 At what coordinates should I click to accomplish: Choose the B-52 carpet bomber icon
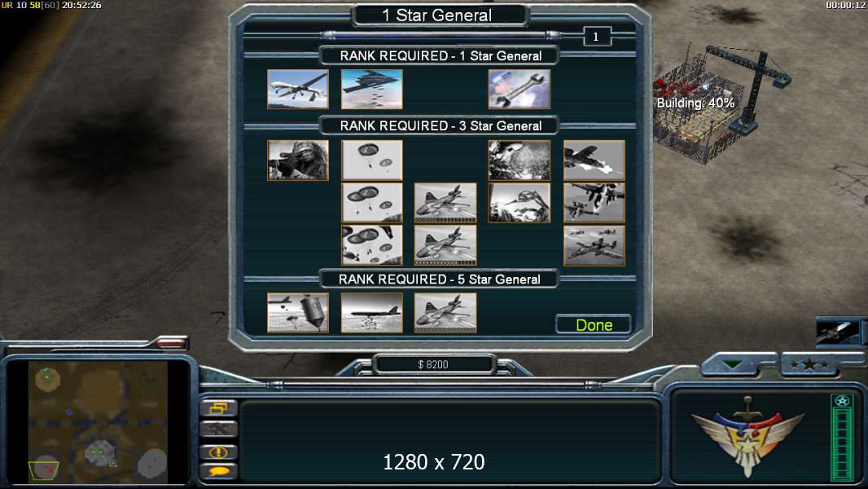coord(372,313)
